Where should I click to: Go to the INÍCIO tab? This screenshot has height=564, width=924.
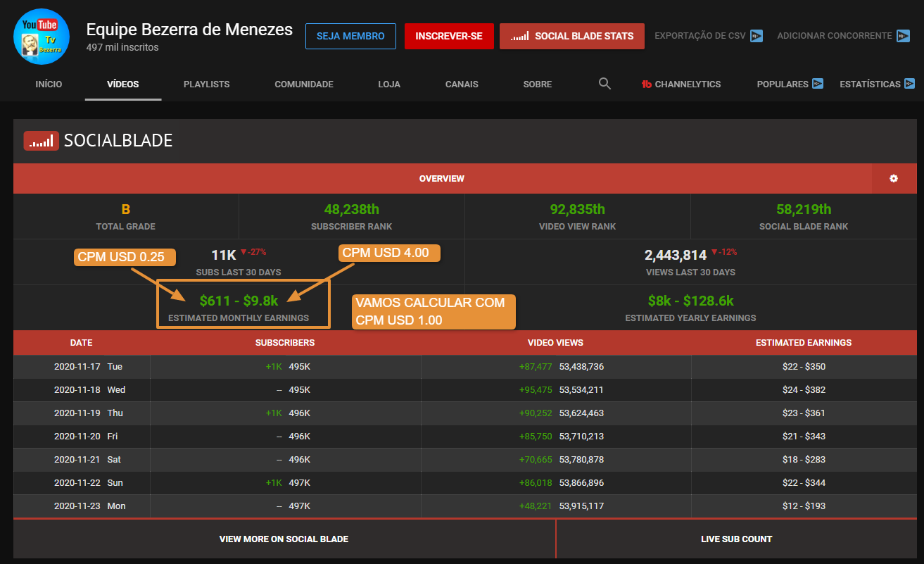49,84
